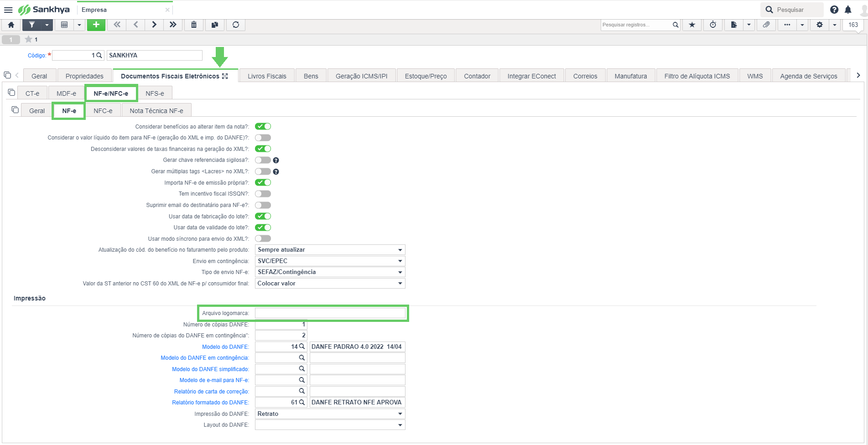
Task: Open Valor da ST anterior dropdown
Action: 330,283
